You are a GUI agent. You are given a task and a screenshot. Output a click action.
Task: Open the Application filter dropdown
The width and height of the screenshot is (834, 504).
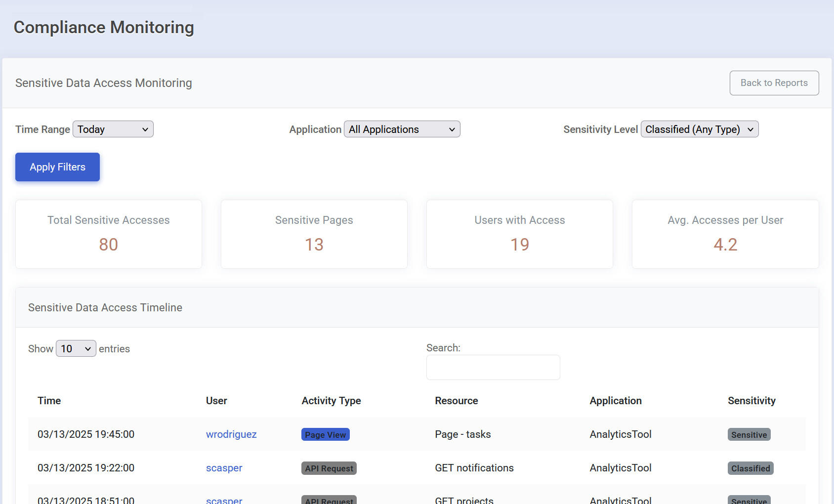(x=402, y=129)
